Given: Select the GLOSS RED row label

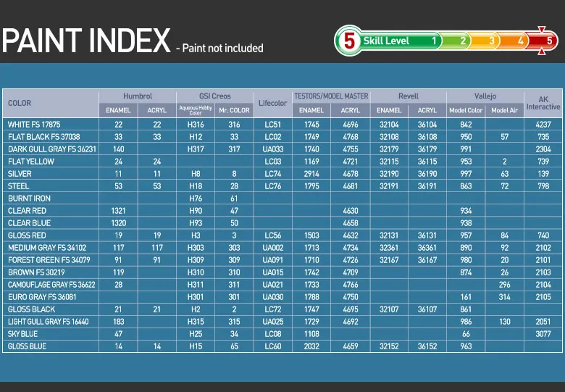Looking at the screenshot, I should (x=27, y=235).
